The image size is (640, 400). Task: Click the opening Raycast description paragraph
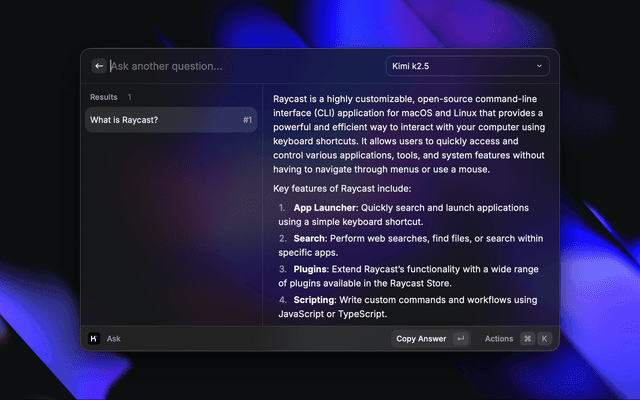(x=408, y=135)
